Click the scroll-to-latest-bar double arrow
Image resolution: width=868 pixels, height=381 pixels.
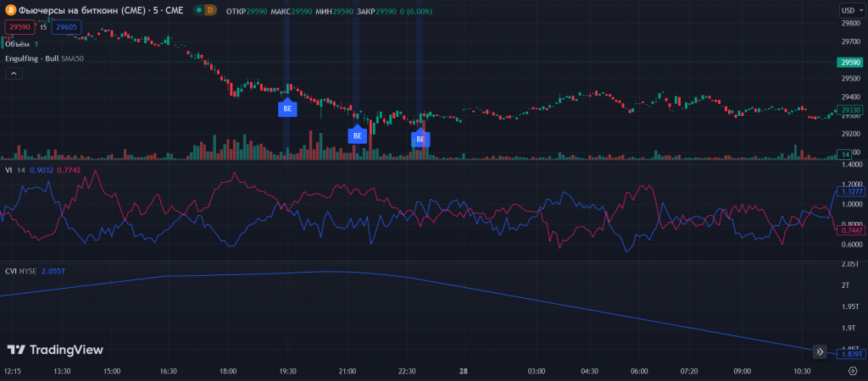tap(820, 351)
